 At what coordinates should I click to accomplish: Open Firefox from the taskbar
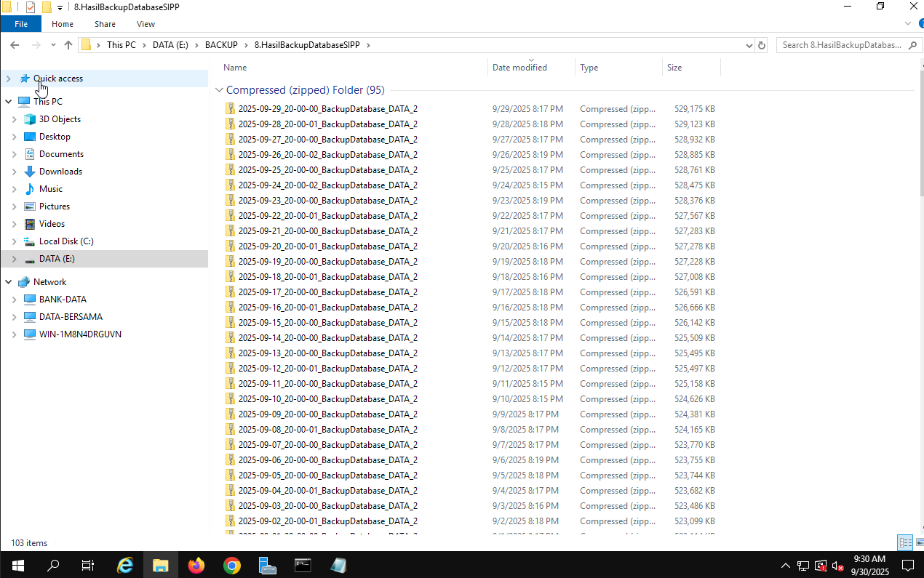[196, 565]
